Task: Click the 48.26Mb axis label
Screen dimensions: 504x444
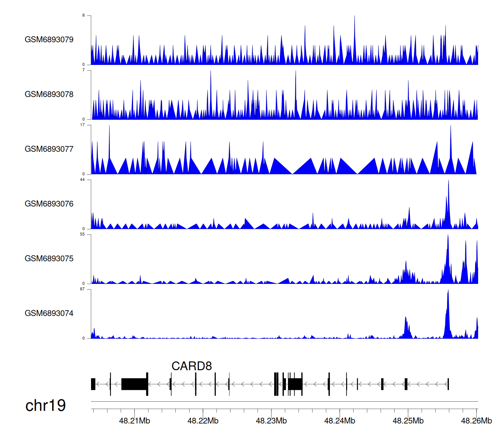Action: tap(476, 421)
